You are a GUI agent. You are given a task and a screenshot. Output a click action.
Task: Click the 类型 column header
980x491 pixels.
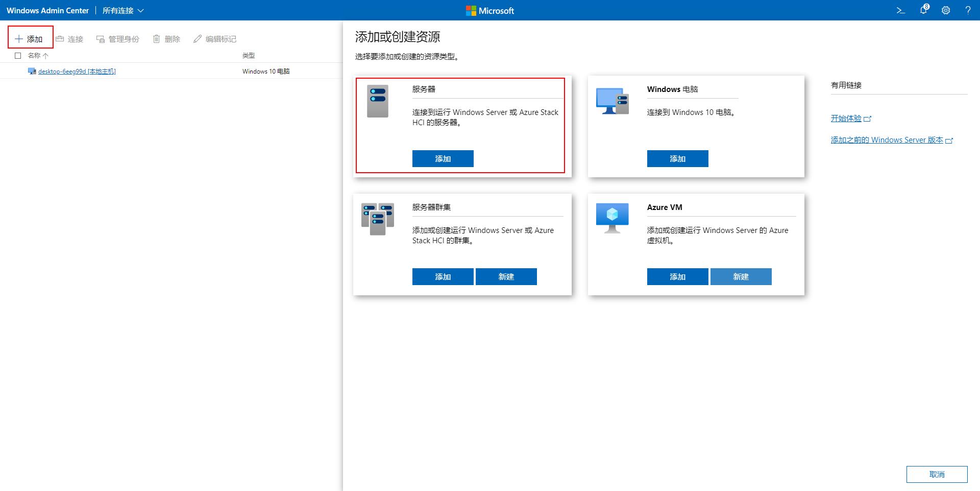click(x=249, y=55)
